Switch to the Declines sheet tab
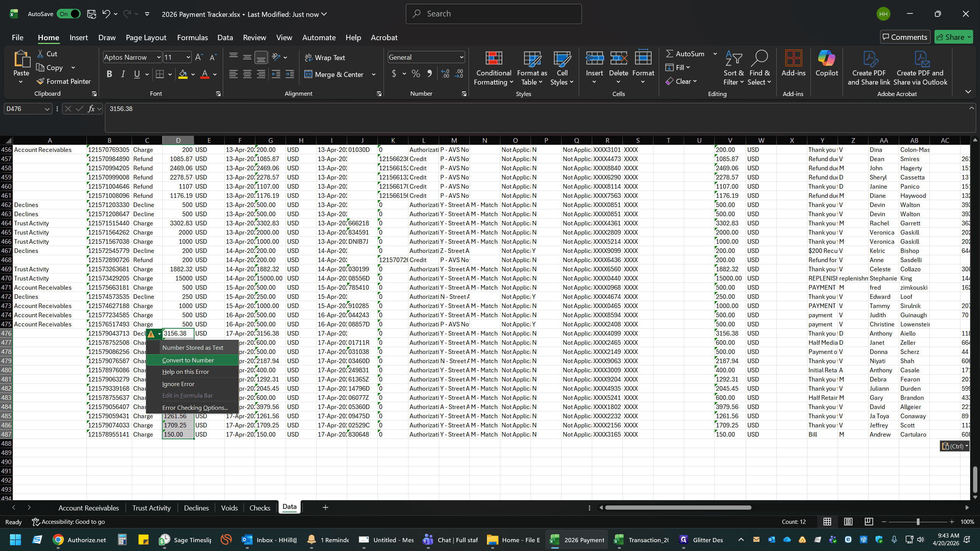Viewport: 980px width, 551px height. 196,508
